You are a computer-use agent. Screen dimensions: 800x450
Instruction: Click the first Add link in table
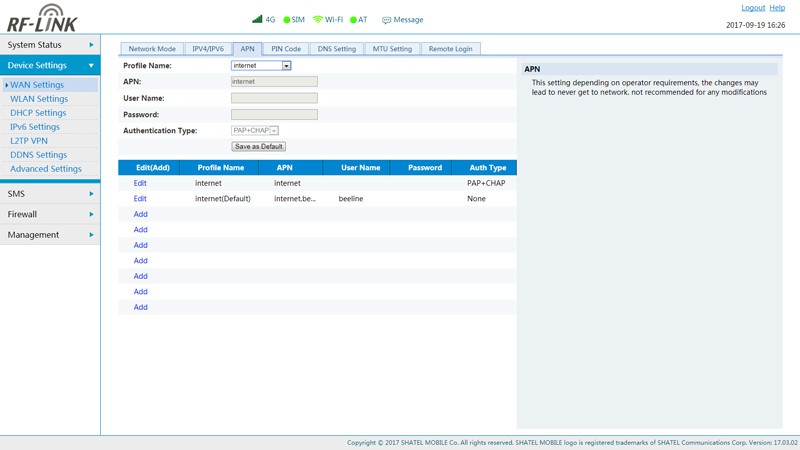(140, 214)
